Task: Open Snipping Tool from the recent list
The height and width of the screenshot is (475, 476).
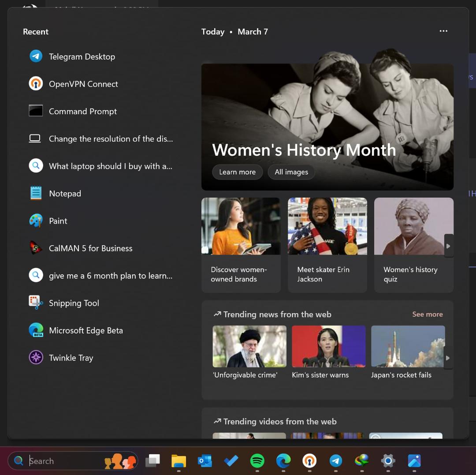Action: 64,303
